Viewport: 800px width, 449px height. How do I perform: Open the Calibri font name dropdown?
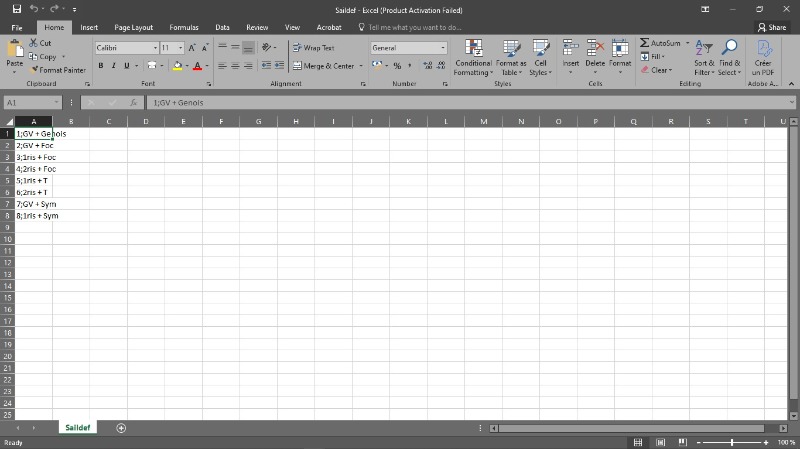(155, 48)
